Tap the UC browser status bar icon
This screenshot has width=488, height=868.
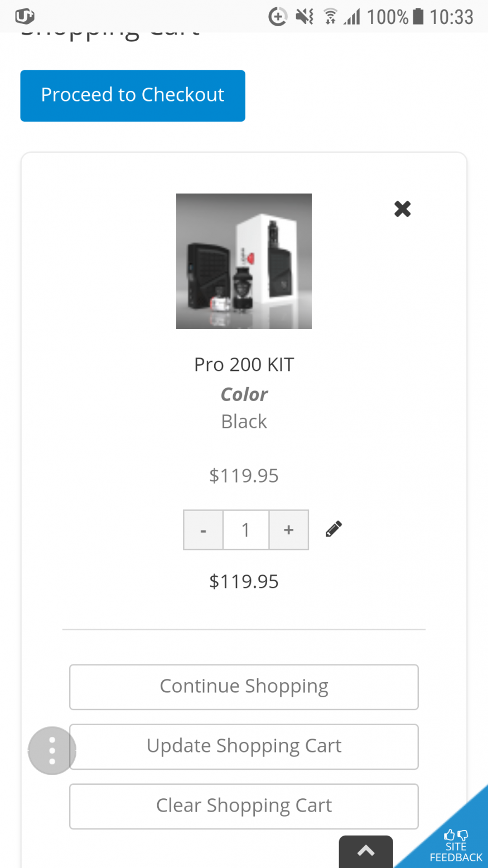25,16
